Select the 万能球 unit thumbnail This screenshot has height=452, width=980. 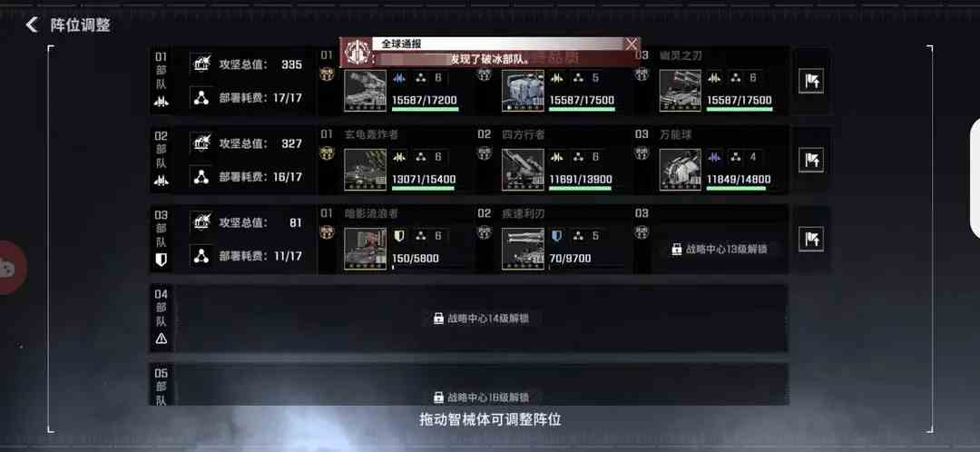tap(680, 170)
